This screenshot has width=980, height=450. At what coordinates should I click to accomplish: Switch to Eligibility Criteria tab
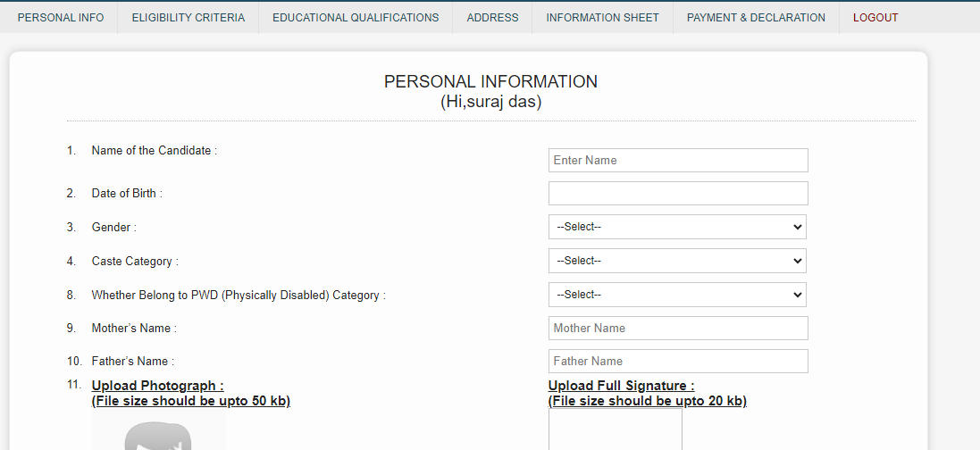188,18
